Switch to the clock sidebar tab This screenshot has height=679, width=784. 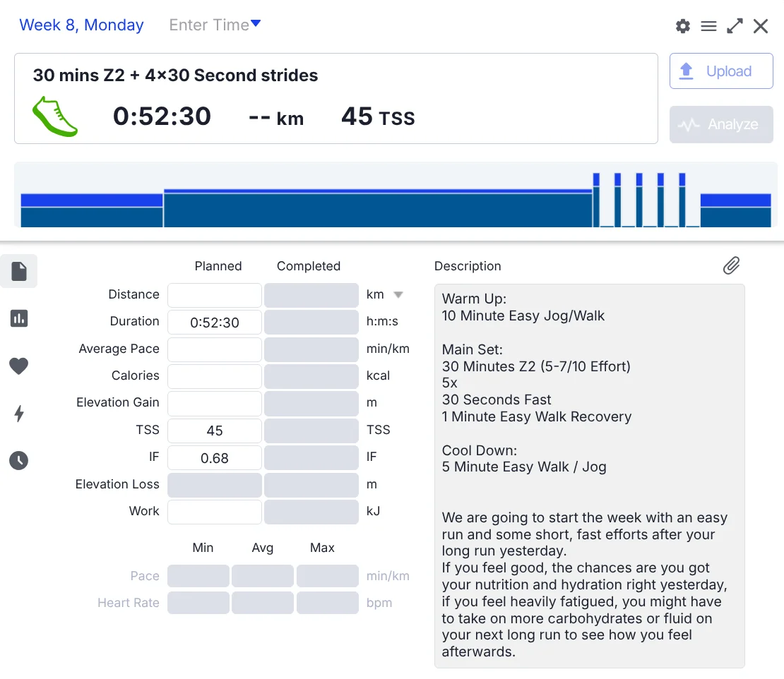coord(19,461)
